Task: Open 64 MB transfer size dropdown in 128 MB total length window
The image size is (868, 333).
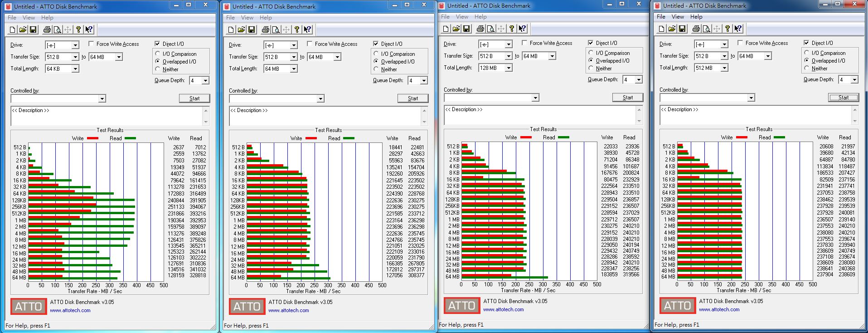Action: pyautogui.click(x=552, y=56)
